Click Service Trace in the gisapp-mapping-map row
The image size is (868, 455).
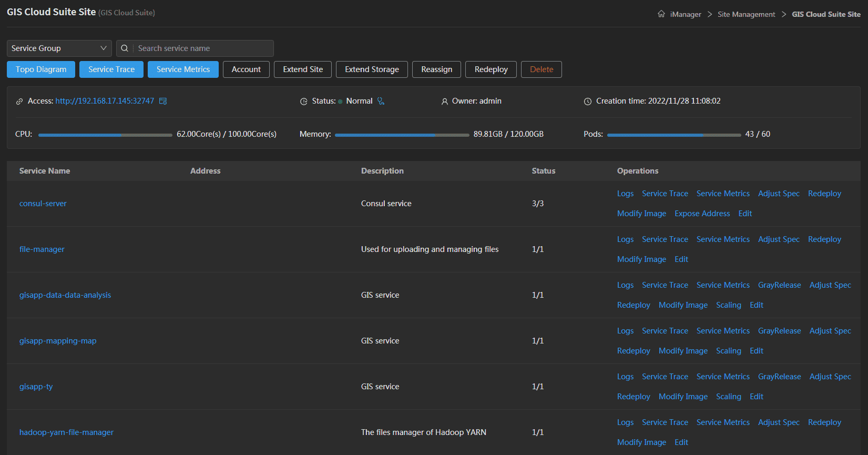(665, 331)
